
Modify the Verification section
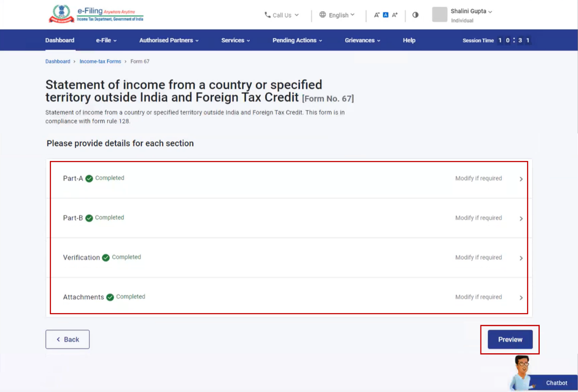tap(479, 258)
